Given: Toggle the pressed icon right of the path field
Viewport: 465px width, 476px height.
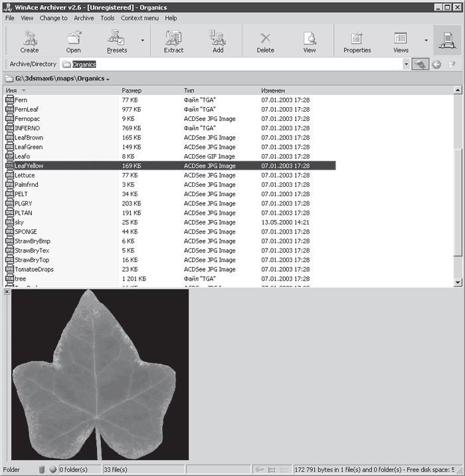Looking at the screenshot, I should pyautogui.click(x=420, y=64).
